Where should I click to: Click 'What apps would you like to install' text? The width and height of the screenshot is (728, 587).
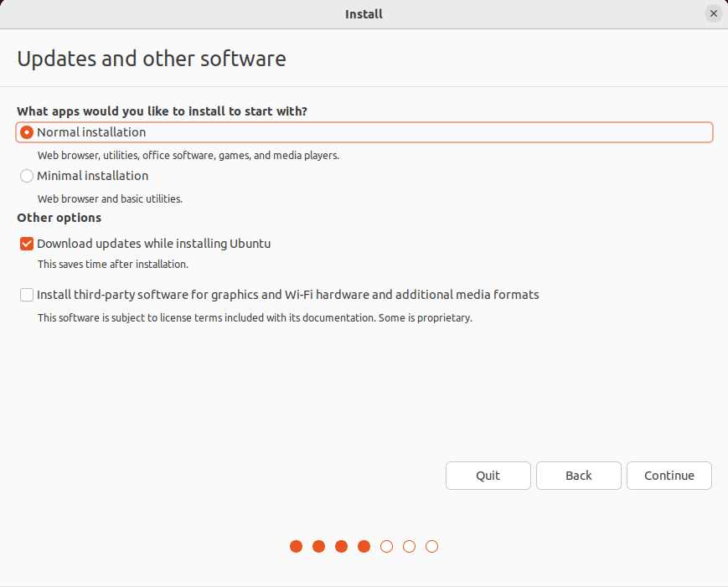[x=162, y=111]
